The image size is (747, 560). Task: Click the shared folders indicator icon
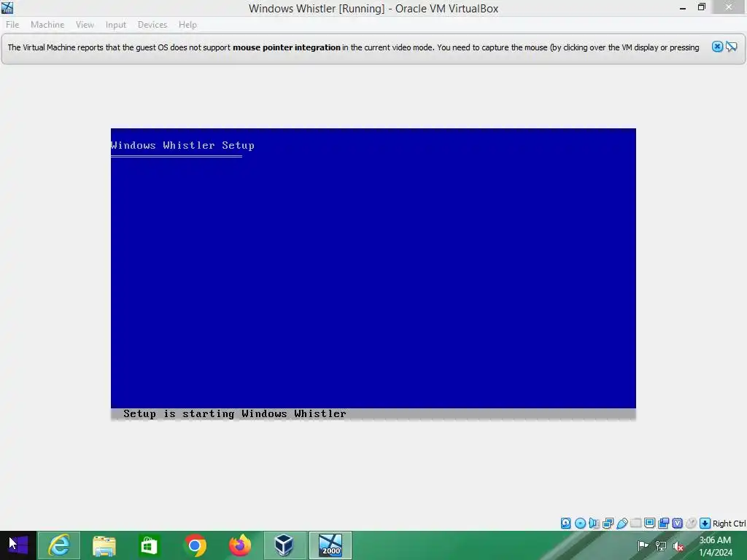[635, 524]
